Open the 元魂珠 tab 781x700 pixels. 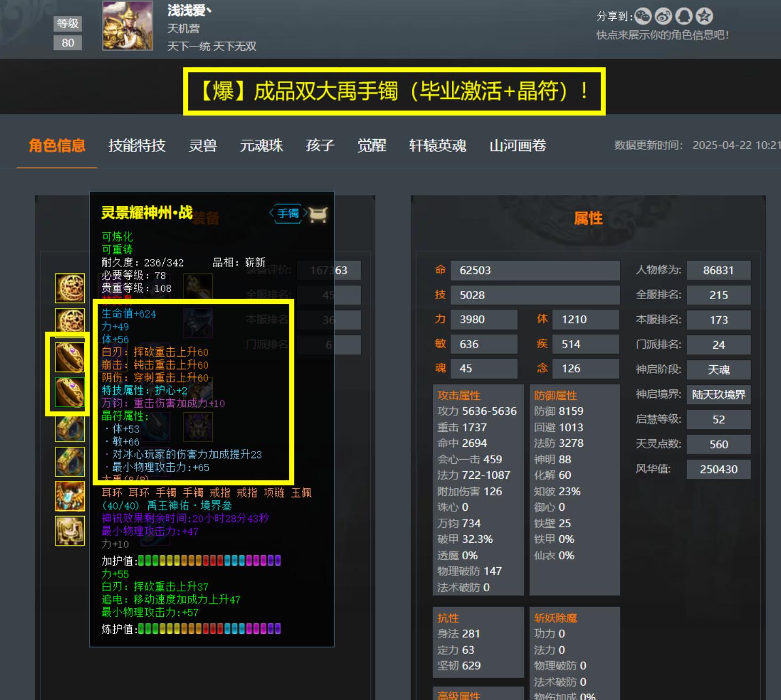pyautogui.click(x=261, y=146)
